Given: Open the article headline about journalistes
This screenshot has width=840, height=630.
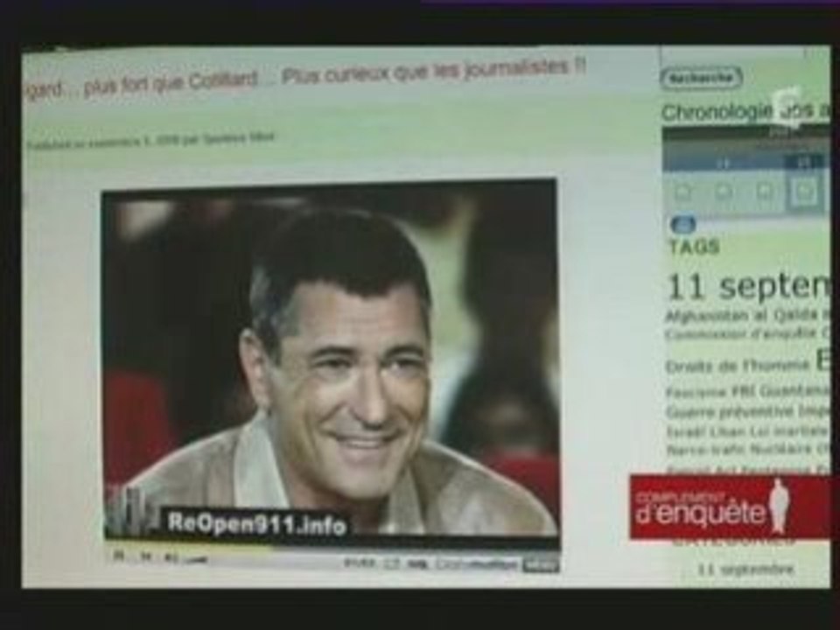Looking at the screenshot, I should coord(305,78).
